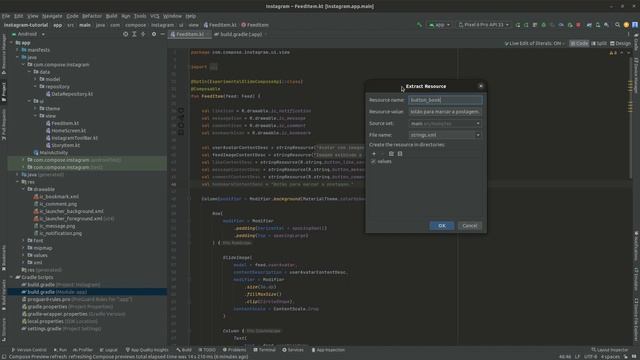Click OK in Extract Resource dialog
The width and height of the screenshot is (640, 360).
[442, 226]
